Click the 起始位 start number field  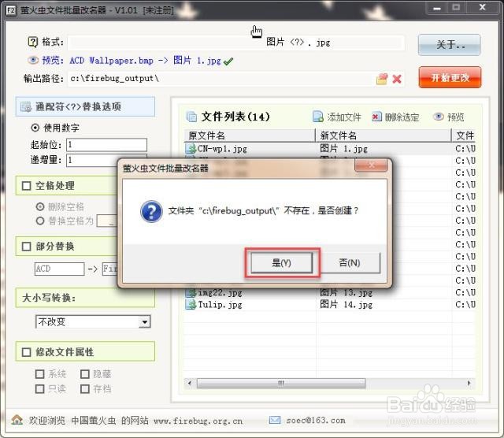point(107,145)
